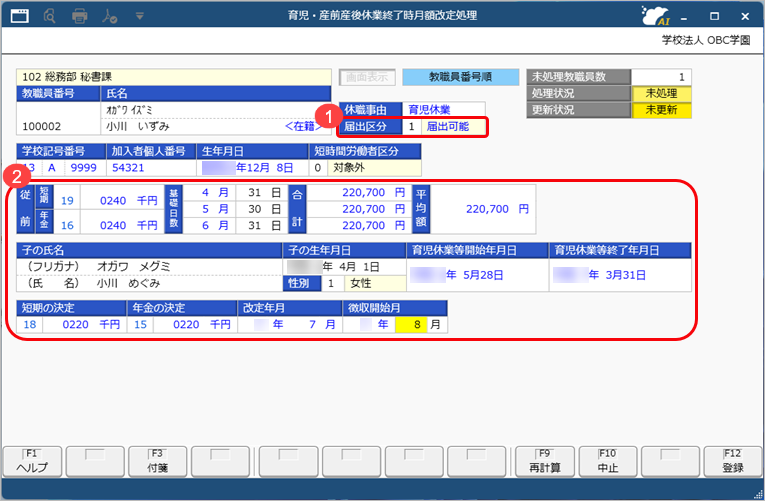Click the 4 月 base days row
Viewport: 765px width, 501px height.
point(215,193)
